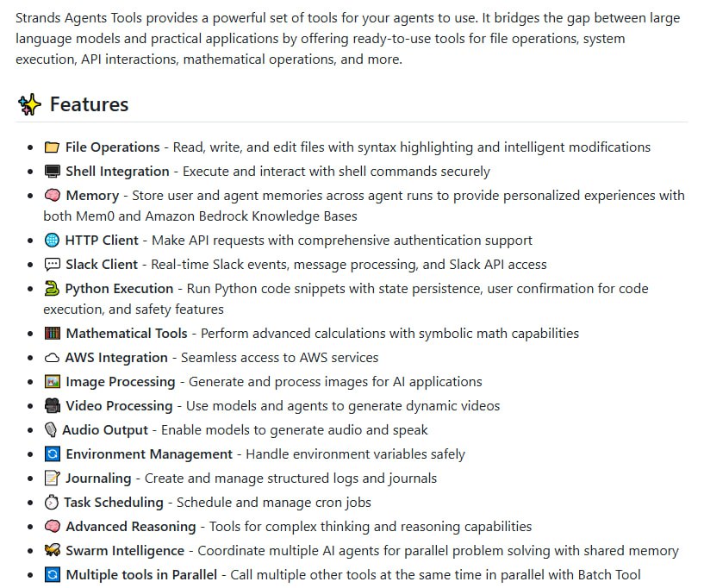Viewport: 704px width, 588px height.
Task: Click the snake icon beside Python Execution
Action: tap(52, 288)
